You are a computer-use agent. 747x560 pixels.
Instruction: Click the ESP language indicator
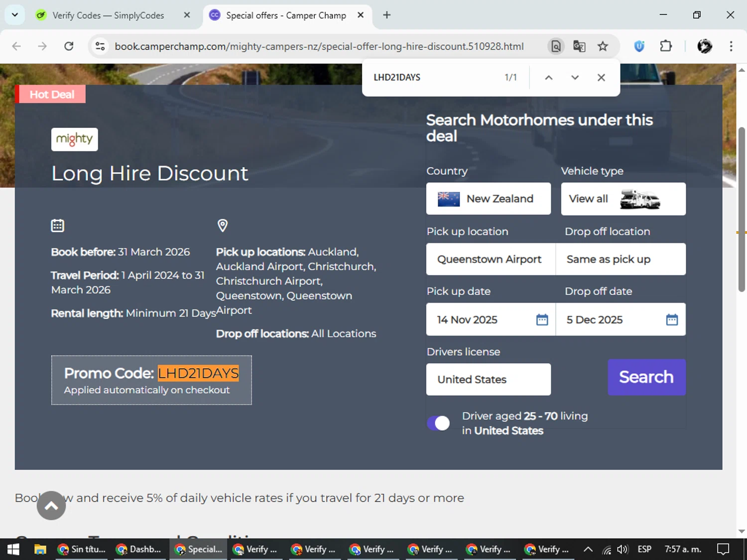click(644, 549)
